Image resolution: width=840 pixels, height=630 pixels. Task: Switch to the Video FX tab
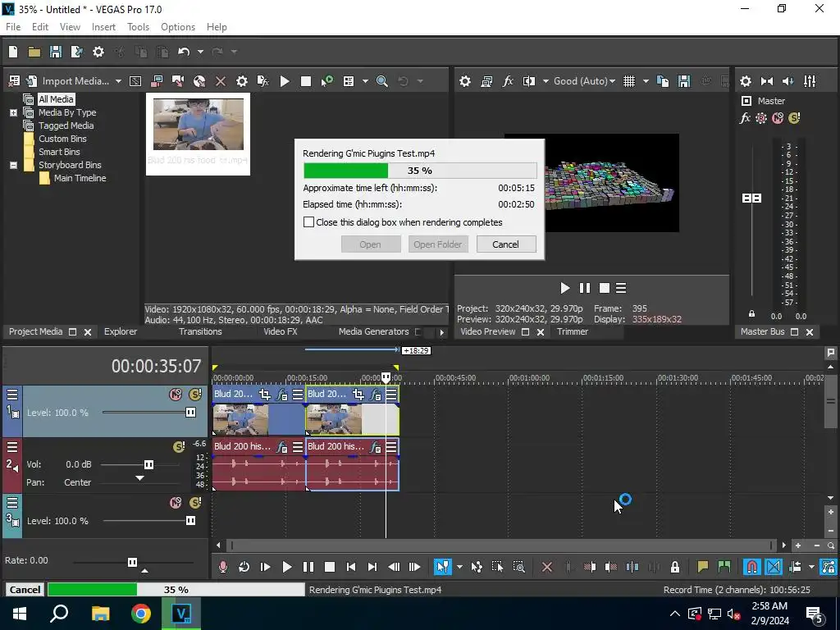point(281,331)
